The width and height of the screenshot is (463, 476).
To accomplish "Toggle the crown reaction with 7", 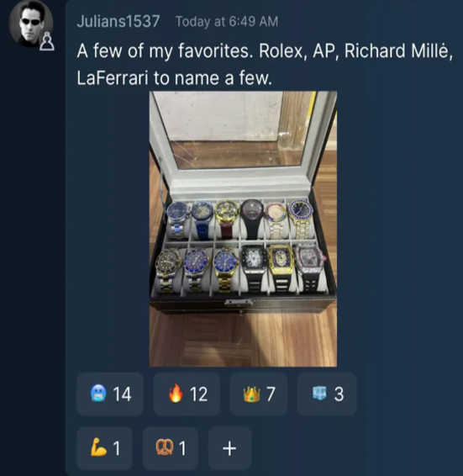I will coord(259,394).
